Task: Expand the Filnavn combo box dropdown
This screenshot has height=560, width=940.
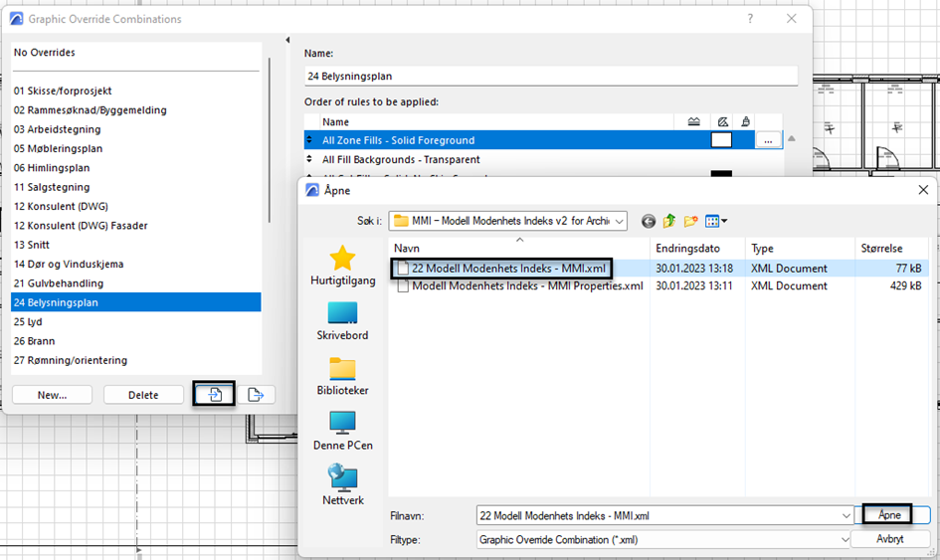Action: click(845, 515)
